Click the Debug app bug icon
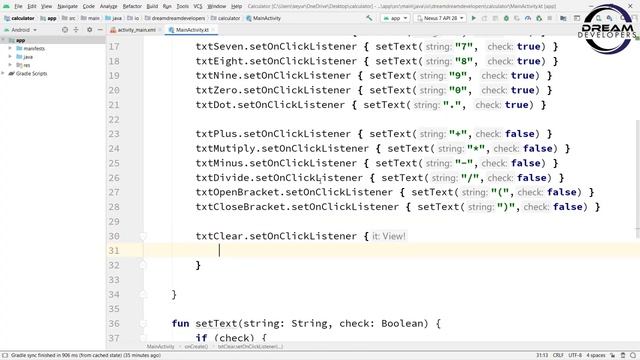The height and width of the screenshot is (360, 640). tap(506, 18)
